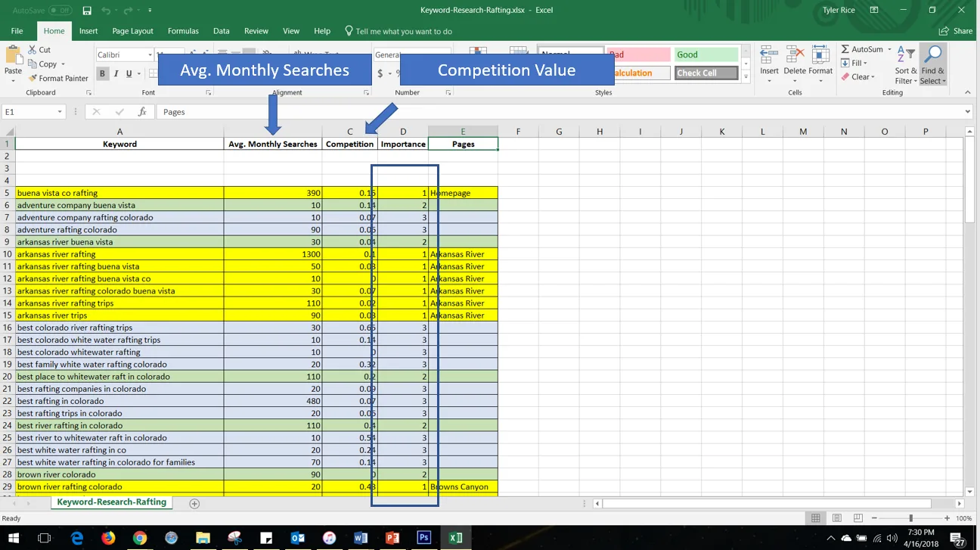
Task: Expand the AutoSum dropdown arrow
Action: click(890, 49)
